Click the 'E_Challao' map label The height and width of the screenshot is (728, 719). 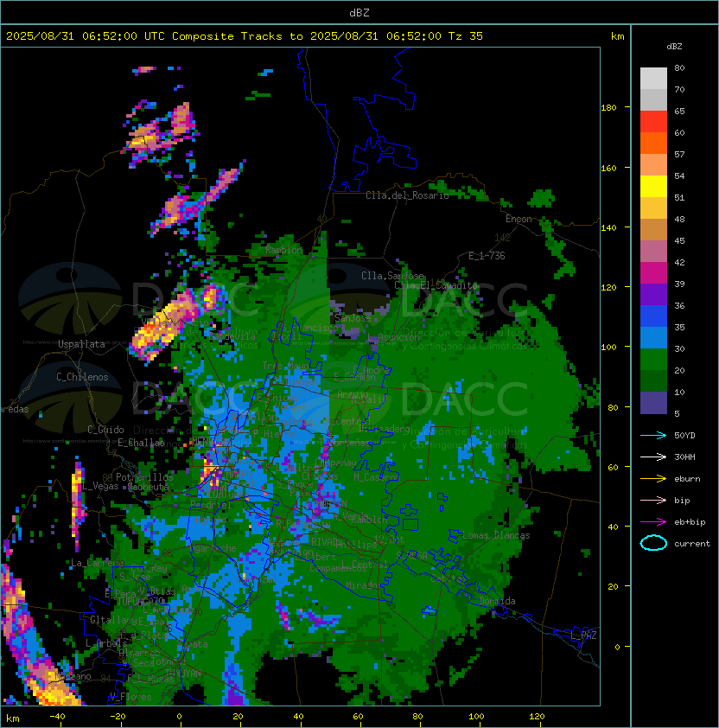[x=141, y=443]
